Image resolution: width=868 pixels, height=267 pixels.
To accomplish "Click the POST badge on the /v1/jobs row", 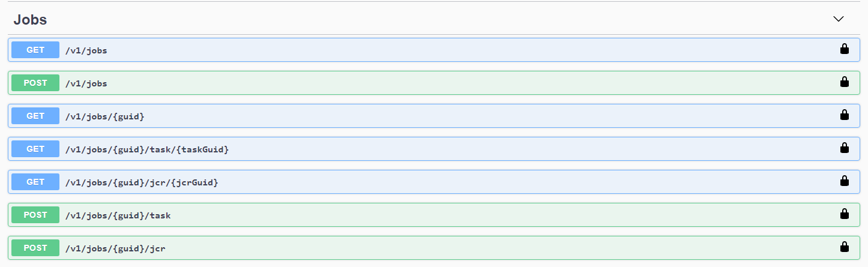I will click(x=35, y=83).
